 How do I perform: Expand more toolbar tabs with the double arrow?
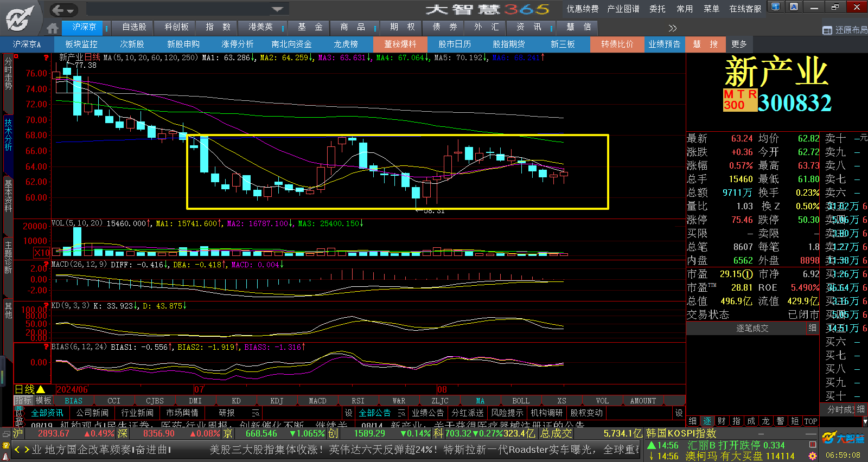tap(673, 28)
